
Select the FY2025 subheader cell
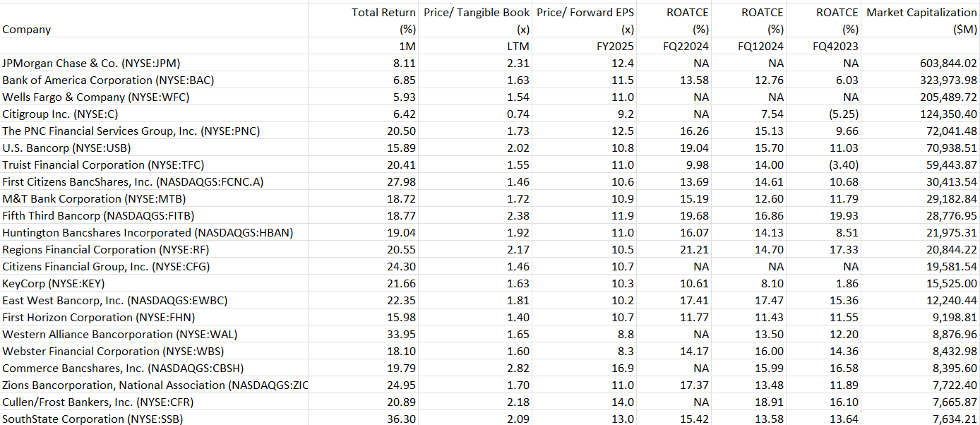tap(585, 46)
